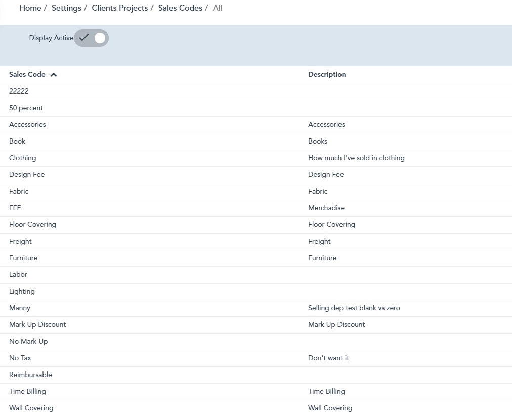Select the Floor Covering sales code
Image resolution: width=512 pixels, height=420 pixels.
(x=33, y=224)
